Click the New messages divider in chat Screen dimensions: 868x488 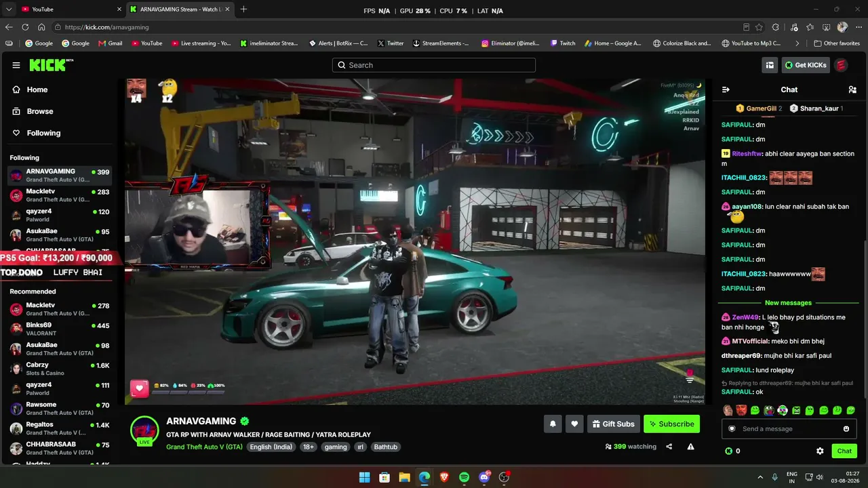(788, 303)
